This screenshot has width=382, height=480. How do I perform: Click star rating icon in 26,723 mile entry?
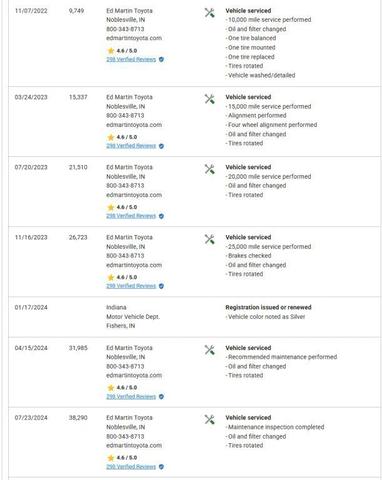pos(111,277)
